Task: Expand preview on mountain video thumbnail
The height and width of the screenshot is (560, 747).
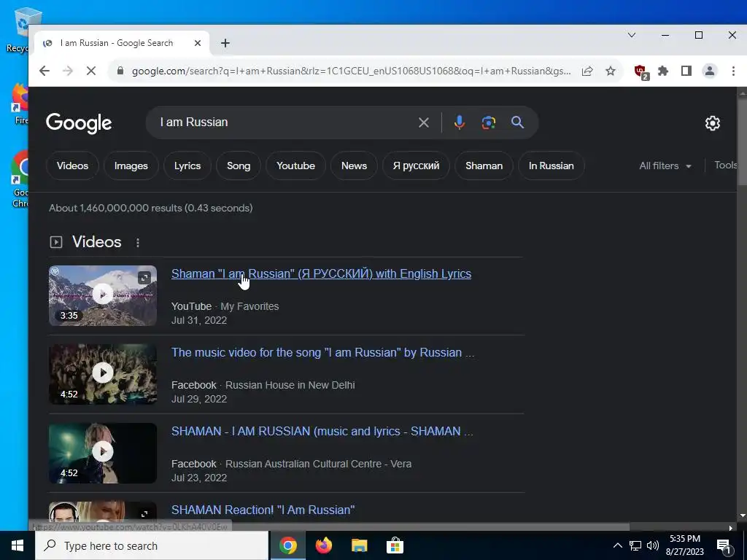Action: click(x=144, y=278)
